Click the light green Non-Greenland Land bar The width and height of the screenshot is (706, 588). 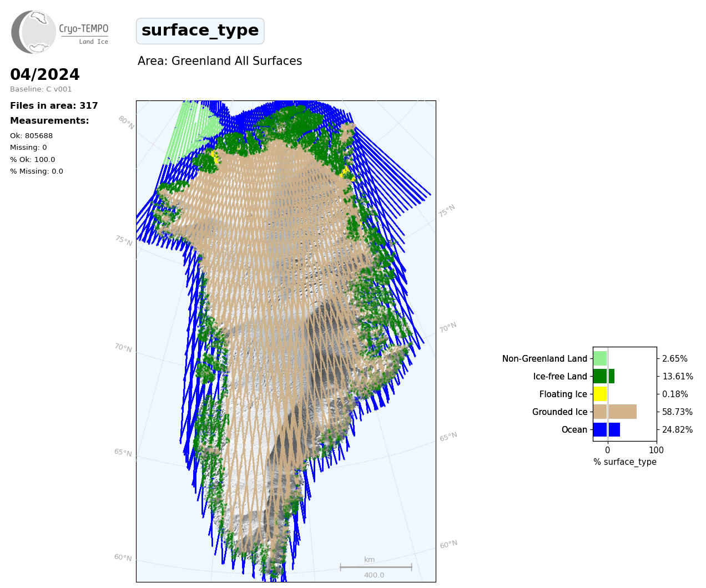600,358
